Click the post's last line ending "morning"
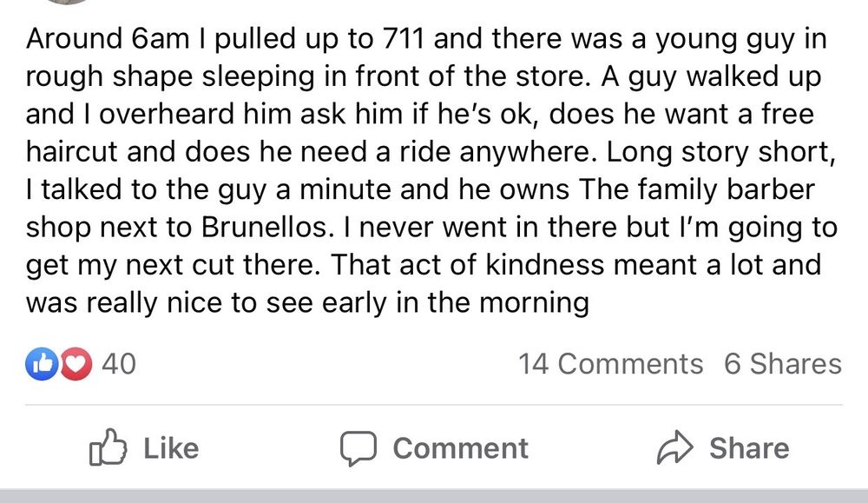Screen dimensions: 868x503 click(x=308, y=303)
